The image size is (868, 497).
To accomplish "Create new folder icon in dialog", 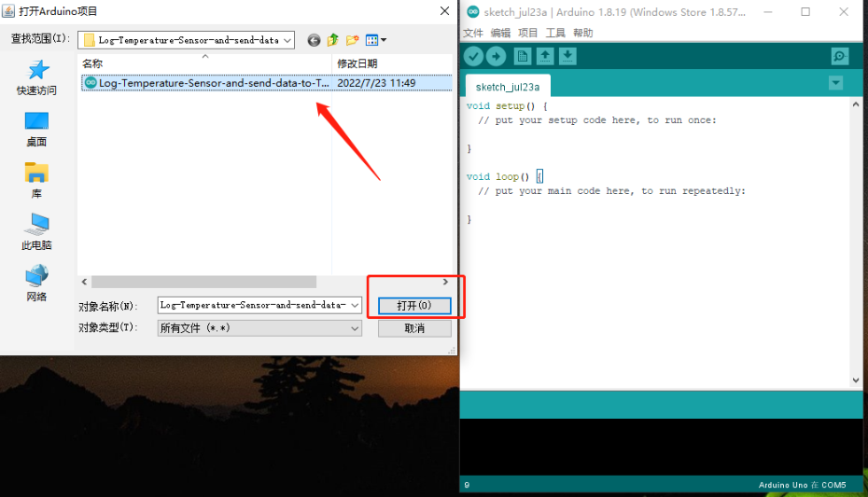I will tap(352, 40).
